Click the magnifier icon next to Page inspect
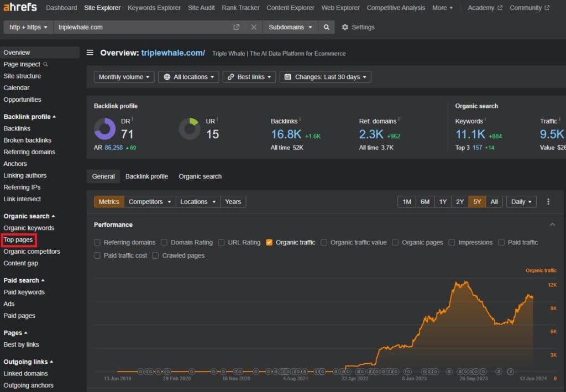 [45, 64]
